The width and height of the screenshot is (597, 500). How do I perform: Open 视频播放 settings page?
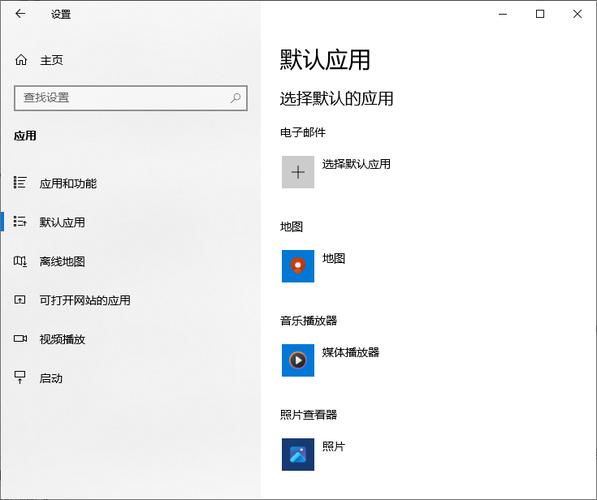tap(62, 339)
